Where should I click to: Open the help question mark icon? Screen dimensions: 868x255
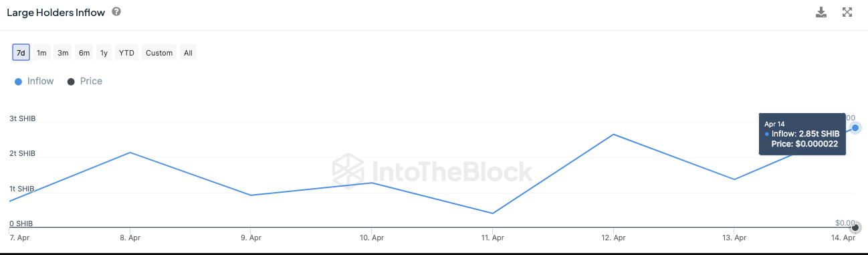coord(116,12)
